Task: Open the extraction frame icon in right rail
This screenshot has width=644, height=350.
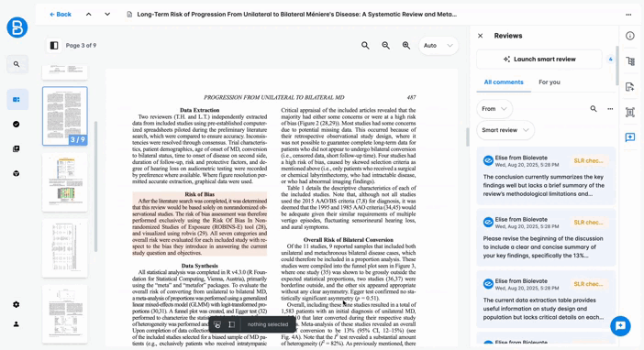Action: pos(630,112)
